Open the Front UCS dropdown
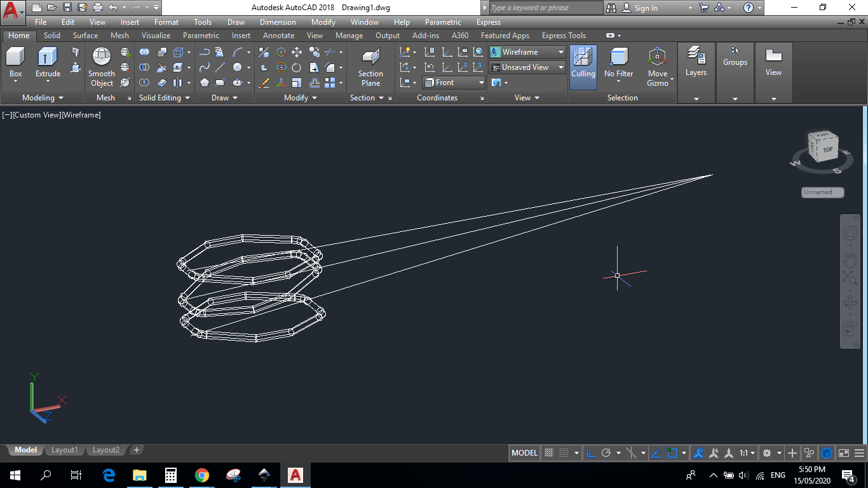 [x=454, y=83]
